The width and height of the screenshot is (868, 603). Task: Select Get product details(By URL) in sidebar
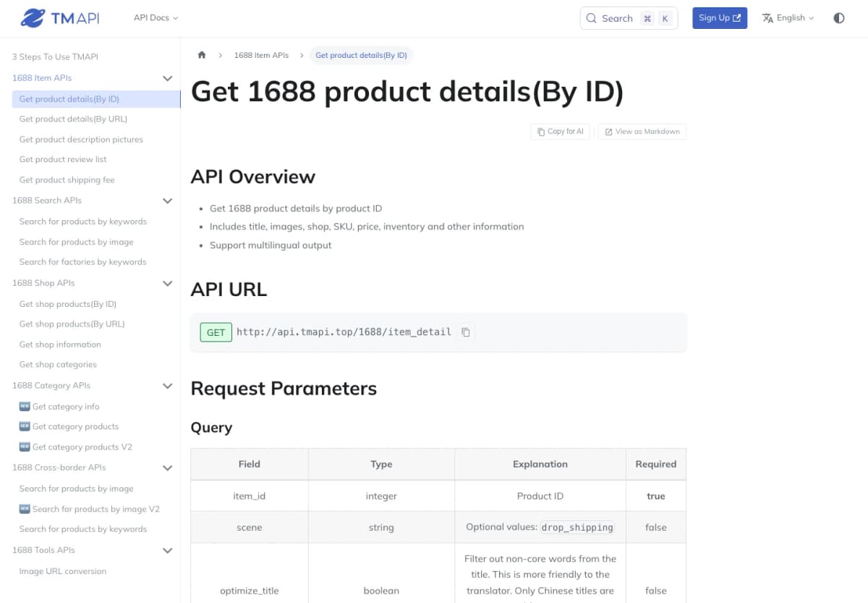pyautogui.click(x=73, y=119)
